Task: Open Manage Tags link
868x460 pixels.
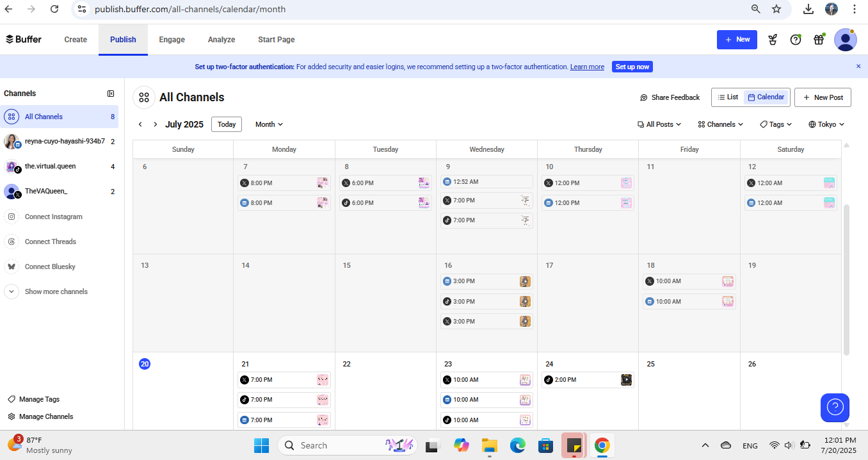Action: coord(33,399)
